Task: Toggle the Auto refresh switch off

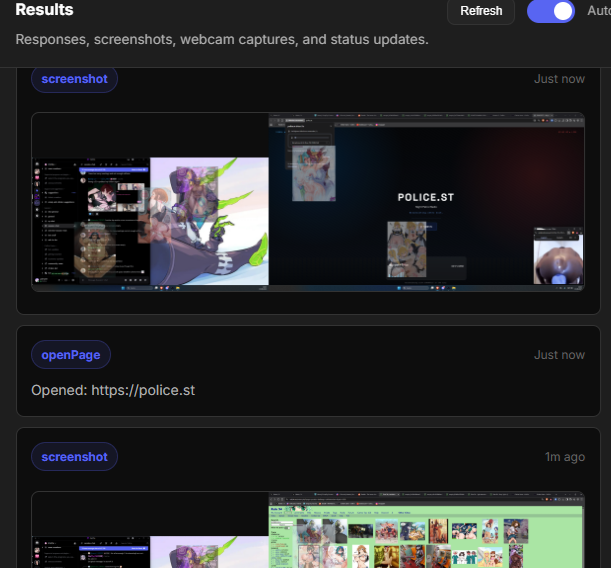Action: (551, 11)
